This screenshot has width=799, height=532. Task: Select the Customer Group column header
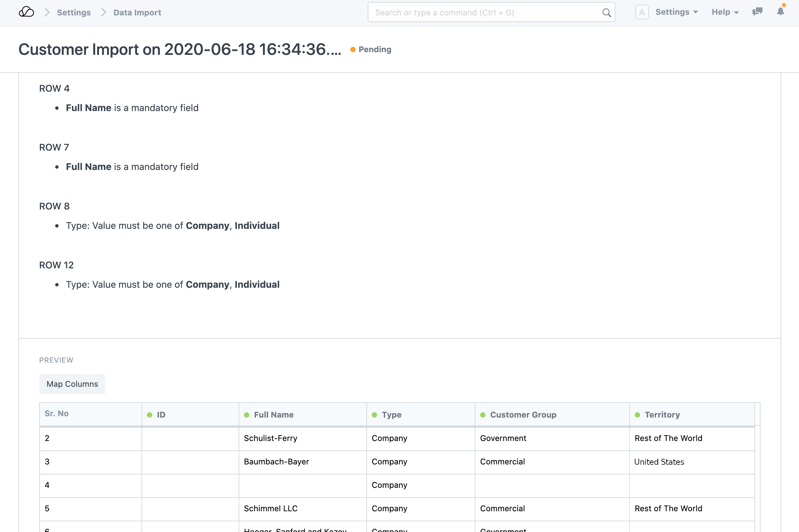(x=523, y=415)
